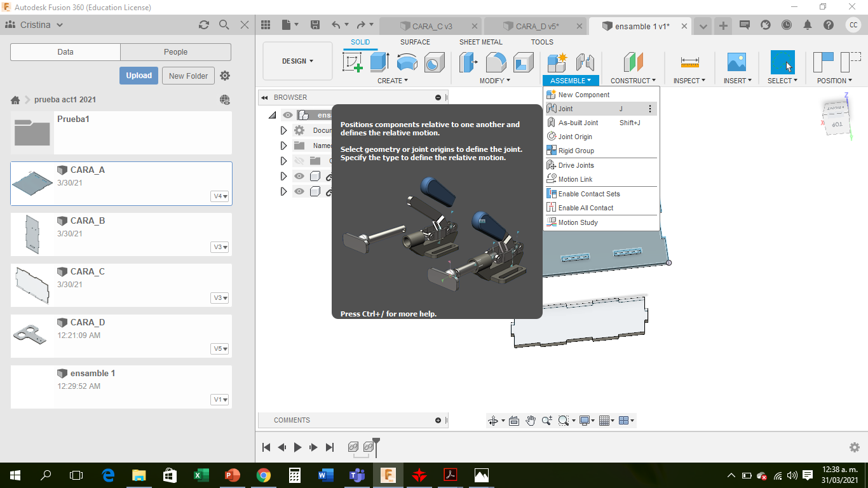Open the CARA_B design thumbnail
This screenshot has height=488, width=868.
coord(32,234)
